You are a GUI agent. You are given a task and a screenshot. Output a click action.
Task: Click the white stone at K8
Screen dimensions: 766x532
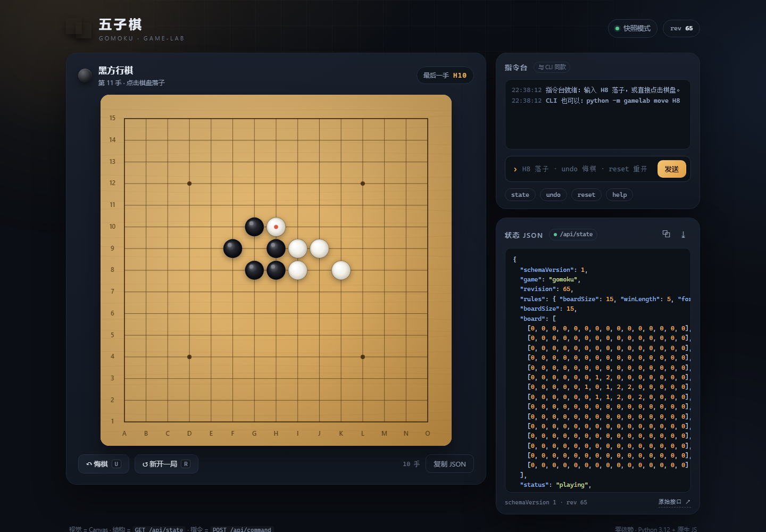(341, 270)
